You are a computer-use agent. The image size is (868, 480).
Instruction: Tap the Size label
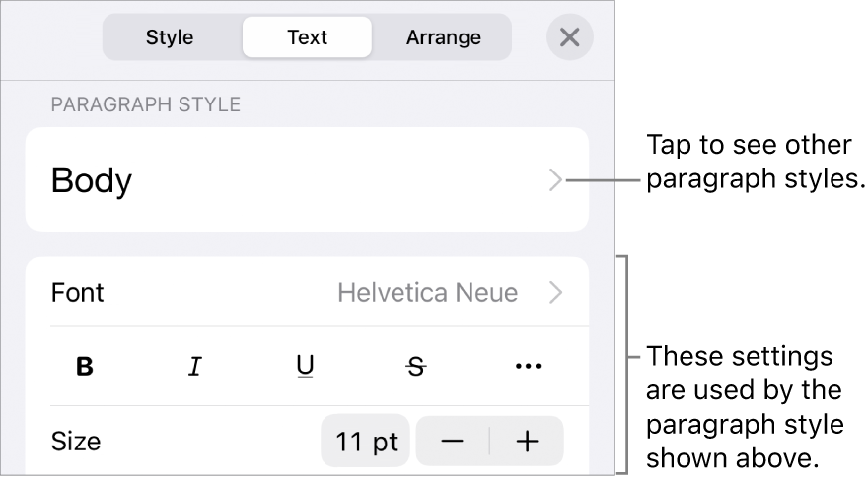(x=76, y=442)
